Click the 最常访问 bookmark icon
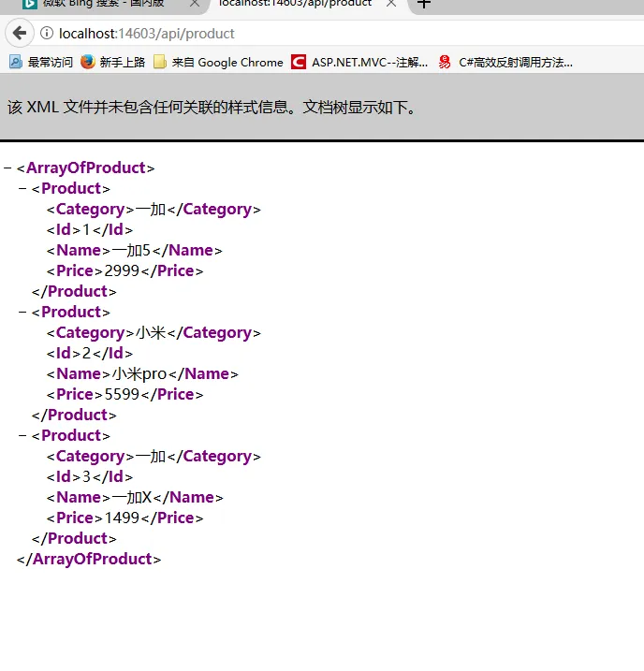 pos(16,63)
